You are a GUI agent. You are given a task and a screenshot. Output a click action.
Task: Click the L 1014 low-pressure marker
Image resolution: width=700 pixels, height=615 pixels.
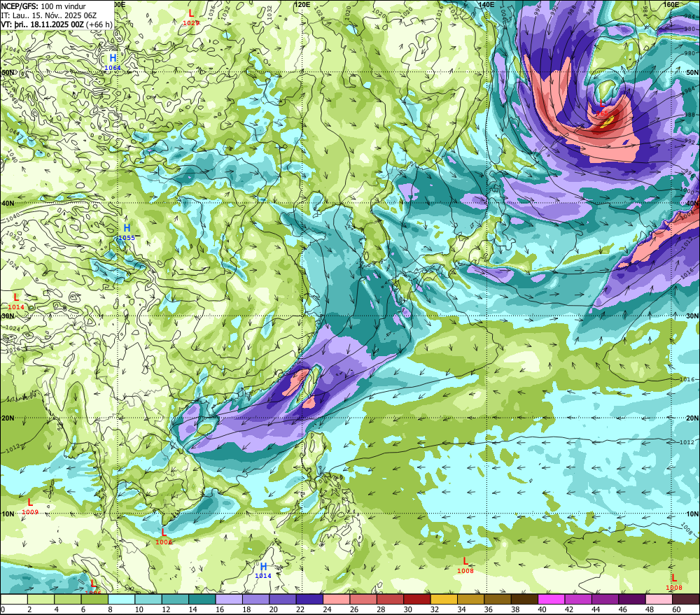[x=16, y=302]
